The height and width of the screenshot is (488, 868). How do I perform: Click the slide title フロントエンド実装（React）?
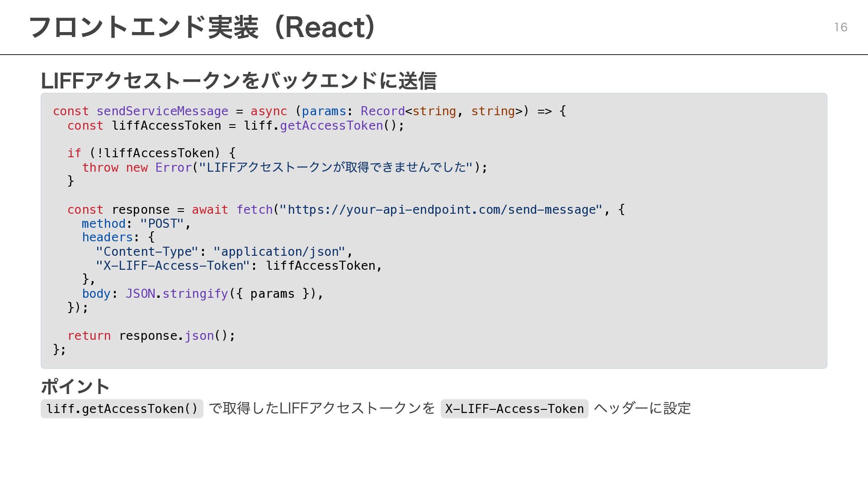(202, 27)
